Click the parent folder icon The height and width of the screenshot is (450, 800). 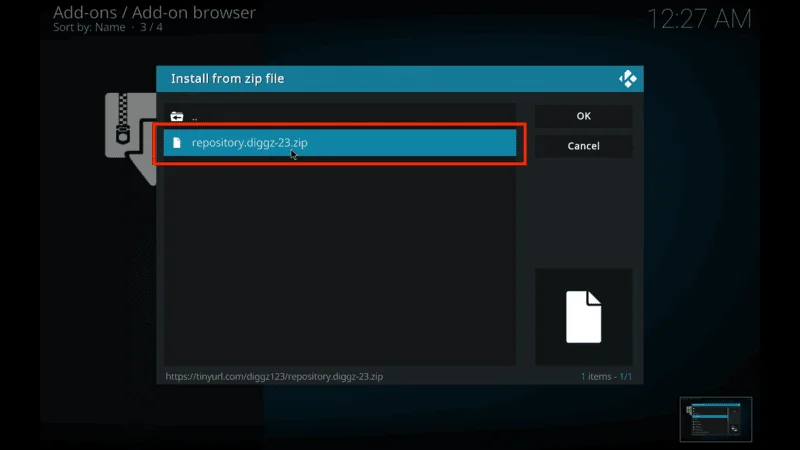click(x=177, y=116)
